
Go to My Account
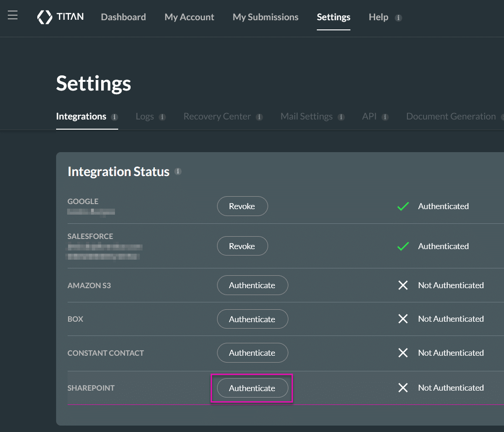pyautogui.click(x=189, y=17)
